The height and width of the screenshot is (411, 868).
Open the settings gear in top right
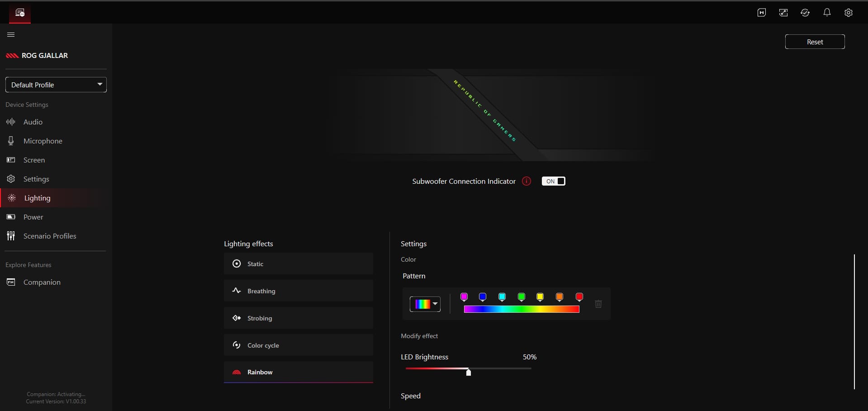(x=849, y=13)
